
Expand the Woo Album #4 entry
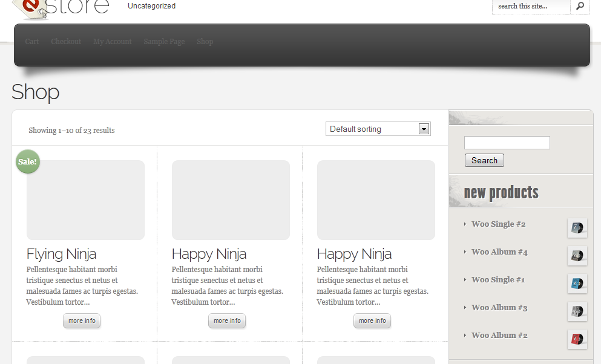coord(499,252)
